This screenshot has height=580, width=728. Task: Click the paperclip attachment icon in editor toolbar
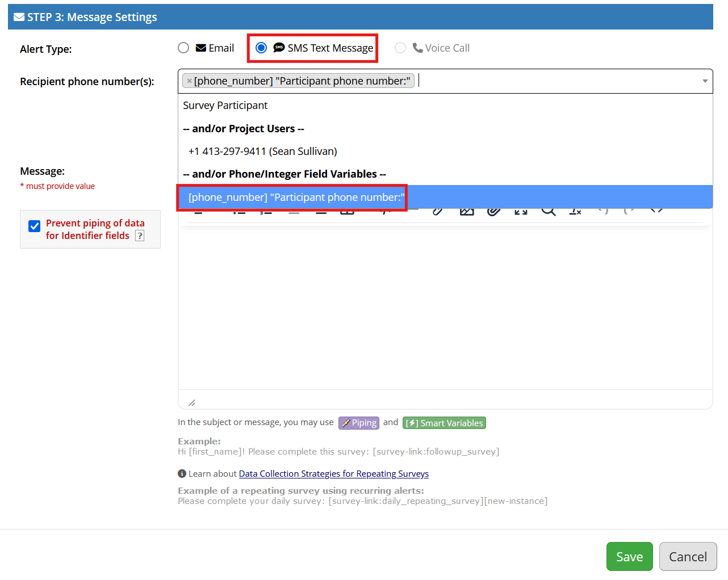[494, 211]
